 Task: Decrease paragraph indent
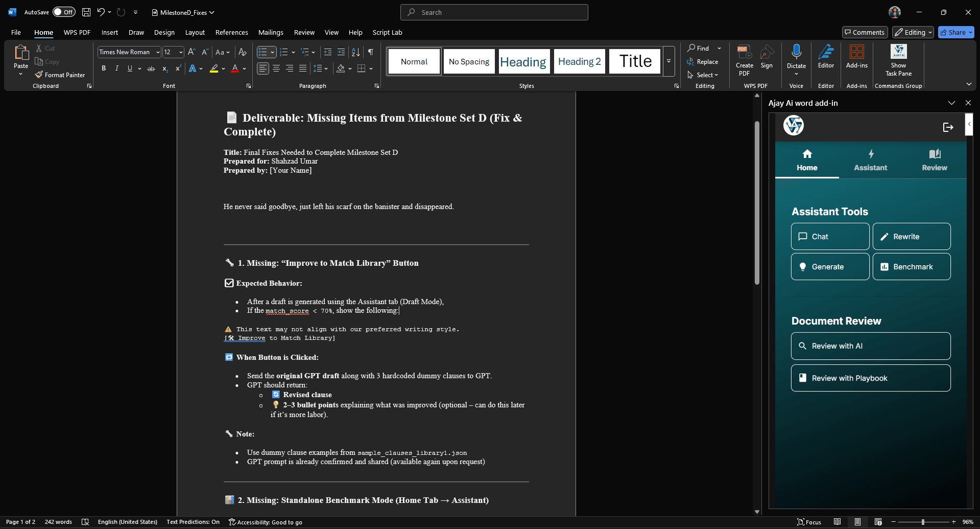(328, 52)
